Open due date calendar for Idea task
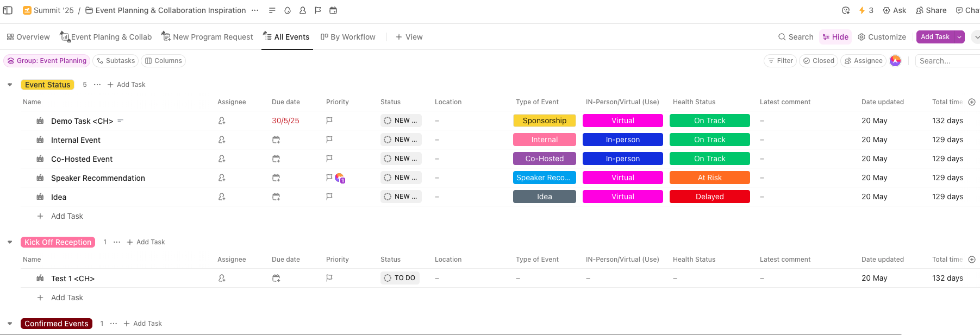980x335 pixels. pyautogui.click(x=276, y=197)
